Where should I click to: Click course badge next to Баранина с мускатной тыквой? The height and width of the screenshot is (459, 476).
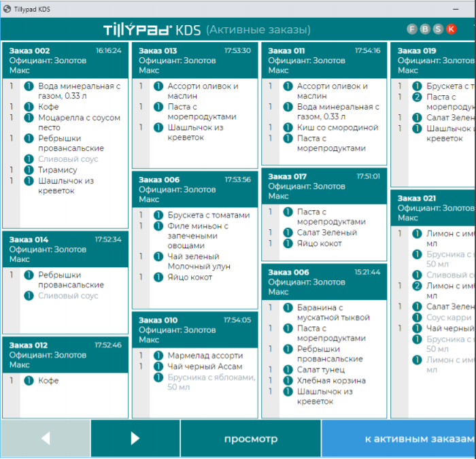(288, 307)
